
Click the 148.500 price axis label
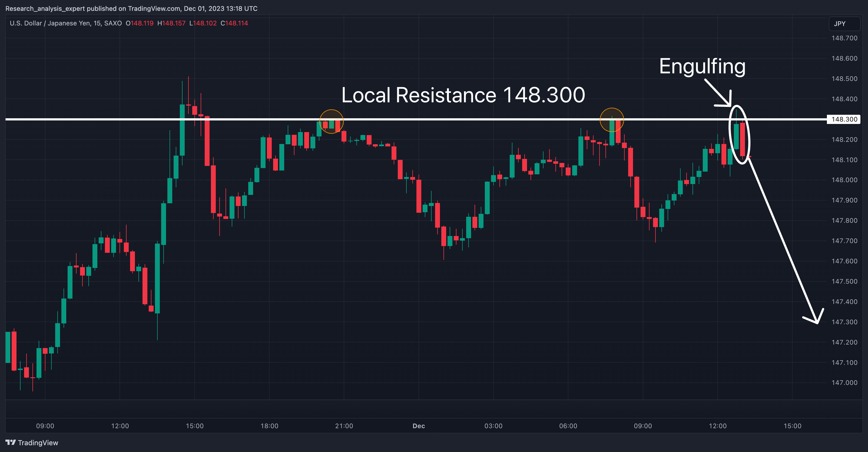[x=844, y=78]
